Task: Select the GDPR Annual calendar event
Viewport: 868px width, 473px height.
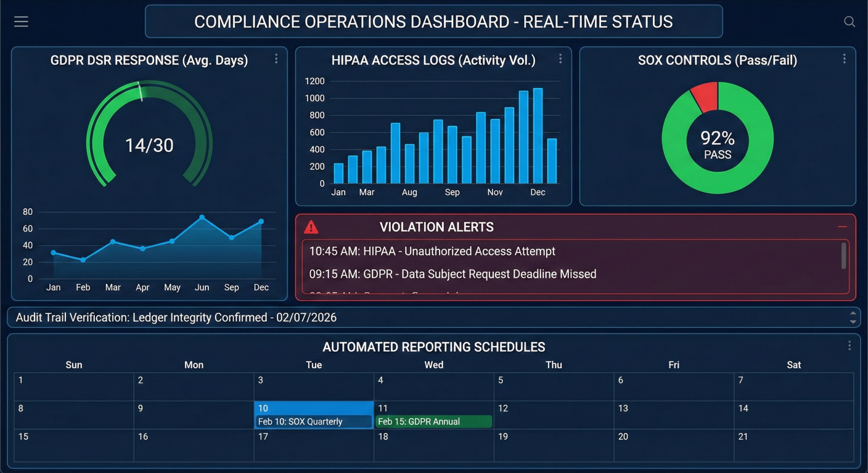Action: coord(433,422)
